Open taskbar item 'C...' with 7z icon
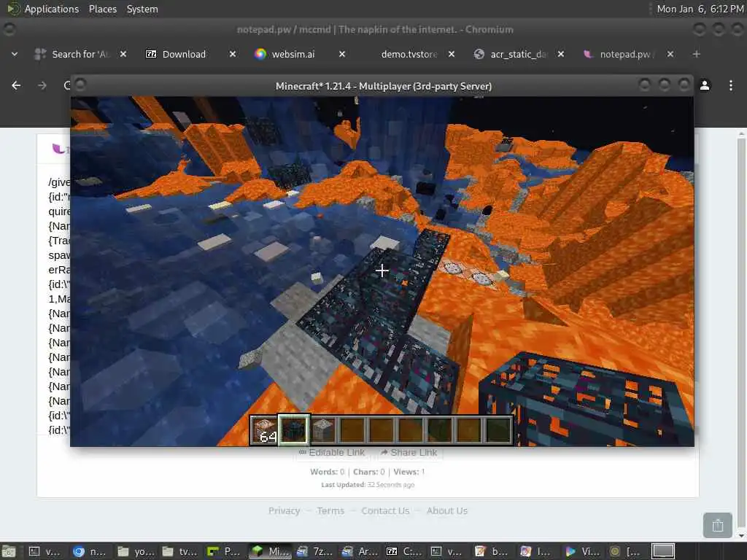Viewport: 747px width, 560px height. (403, 551)
